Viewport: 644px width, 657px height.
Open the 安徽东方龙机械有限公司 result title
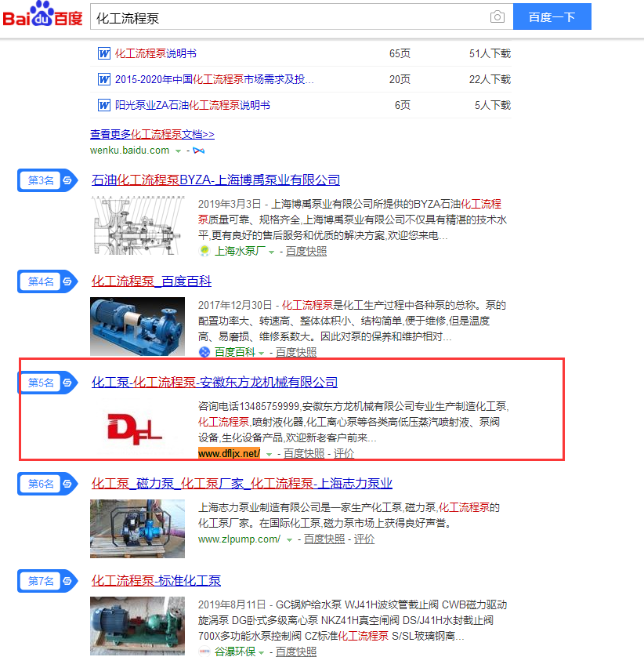[x=215, y=382]
